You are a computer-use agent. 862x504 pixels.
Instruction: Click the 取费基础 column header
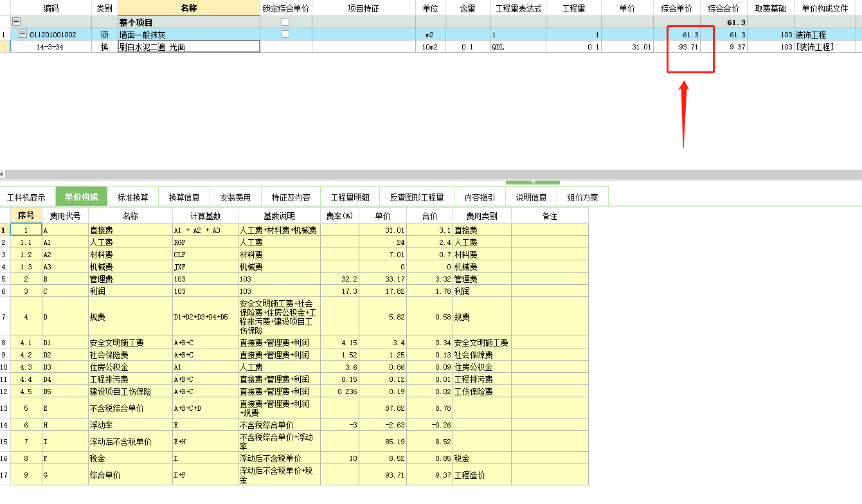771,8
